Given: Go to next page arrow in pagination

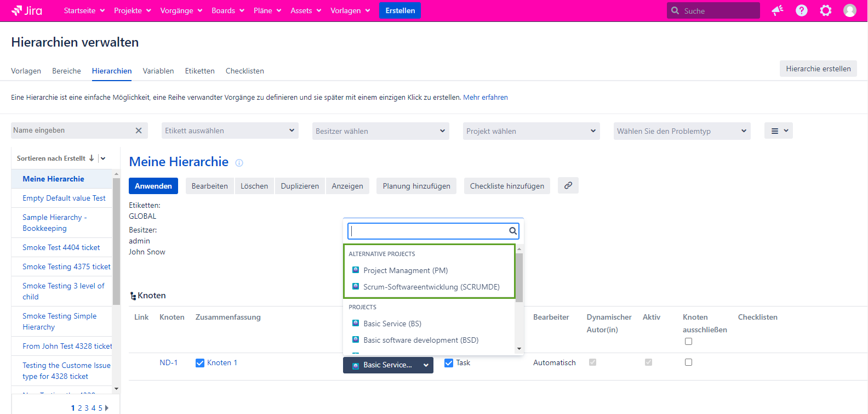Looking at the screenshot, I should [107, 408].
